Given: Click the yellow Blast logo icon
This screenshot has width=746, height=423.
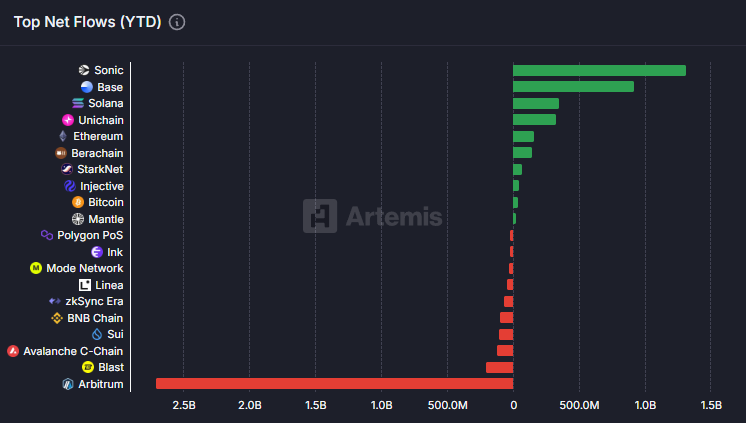Looking at the screenshot, I should point(88,367).
